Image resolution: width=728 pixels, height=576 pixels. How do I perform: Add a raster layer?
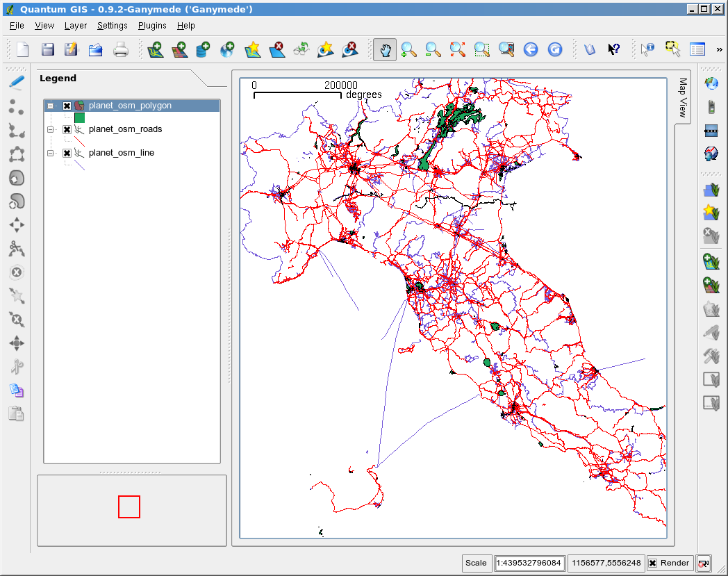(x=180, y=49)
